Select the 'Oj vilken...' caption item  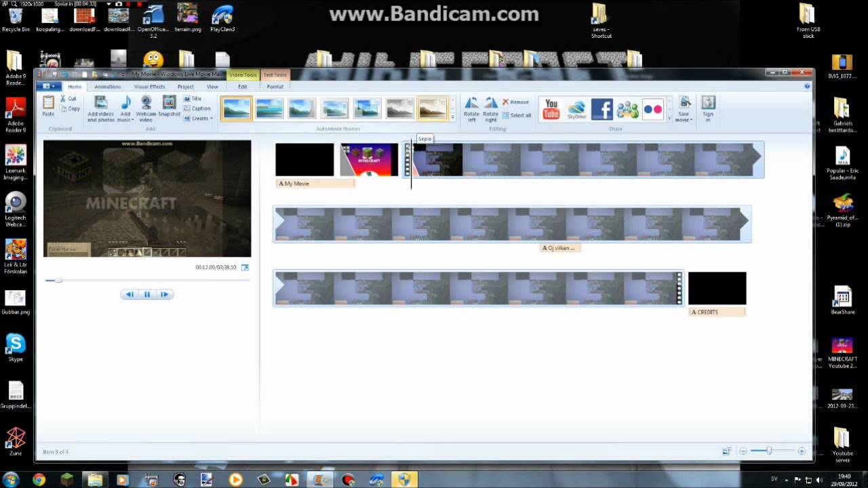560,248
